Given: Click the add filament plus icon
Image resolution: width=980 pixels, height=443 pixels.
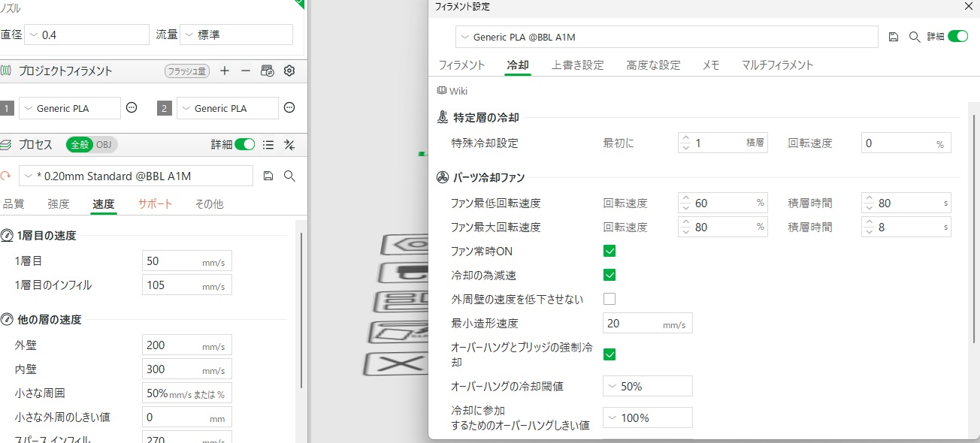Looking at the screenshot, I should click(x=225, y=71).
